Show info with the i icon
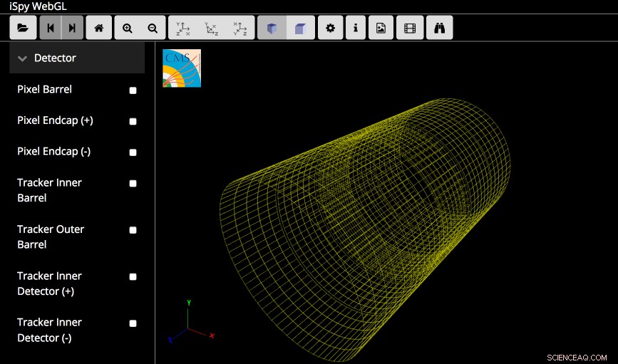 (356, 28)
